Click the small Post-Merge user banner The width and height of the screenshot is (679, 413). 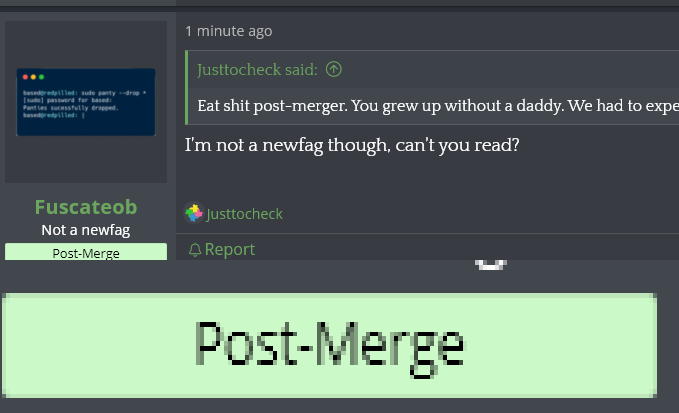pyautogui.click(x=86, y=252)
